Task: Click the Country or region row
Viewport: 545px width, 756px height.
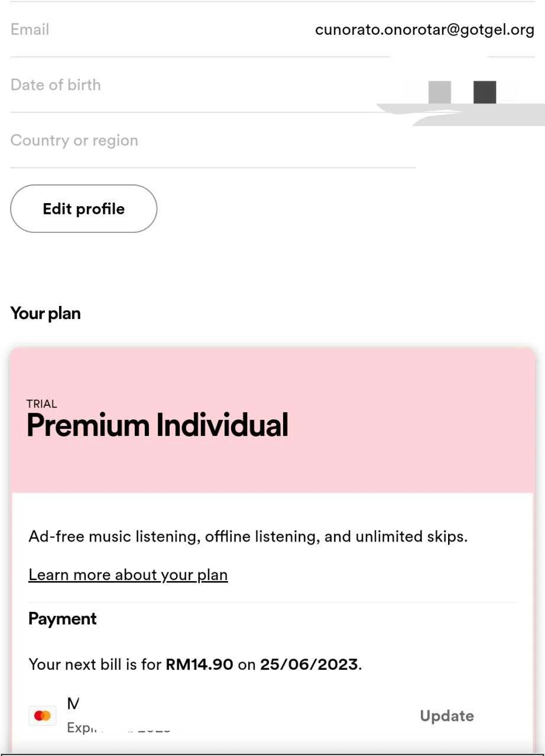Action: [x=213, y=141]
